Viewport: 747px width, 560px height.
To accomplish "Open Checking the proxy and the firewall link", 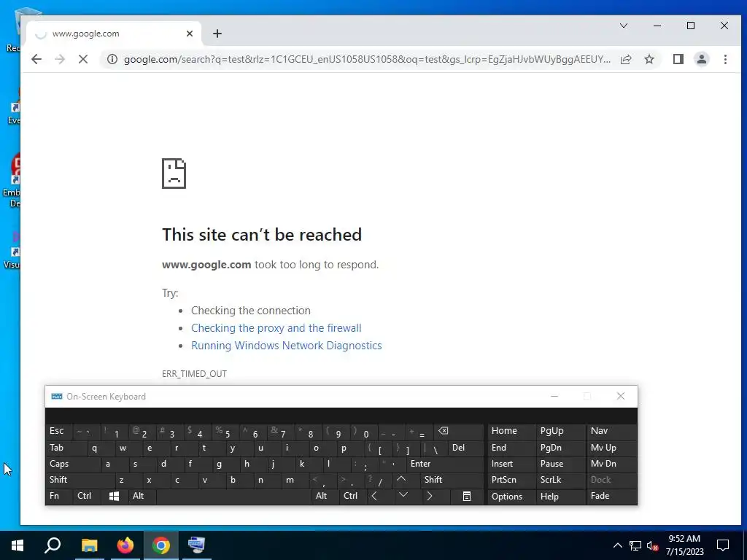I will [276, 328].
